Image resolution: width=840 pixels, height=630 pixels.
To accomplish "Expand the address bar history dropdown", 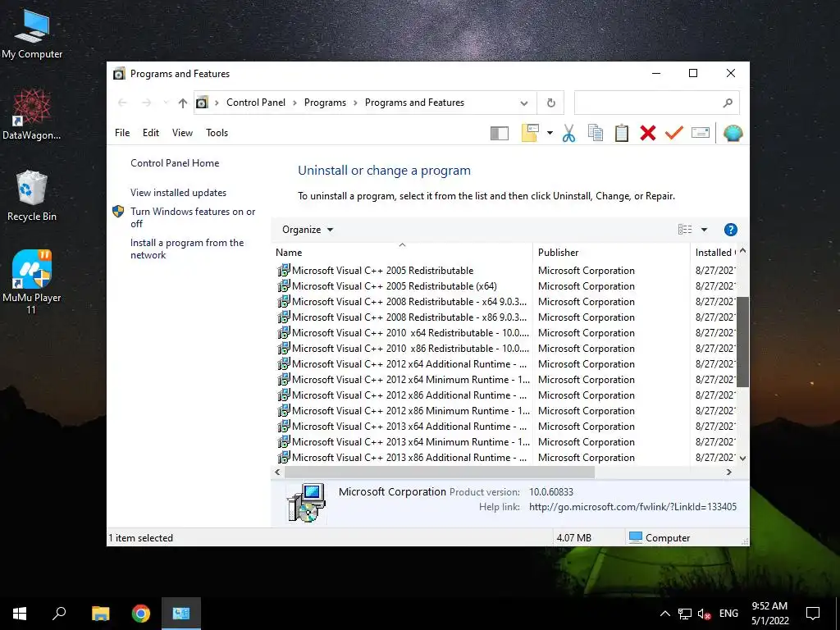I will tap(524, 103).
